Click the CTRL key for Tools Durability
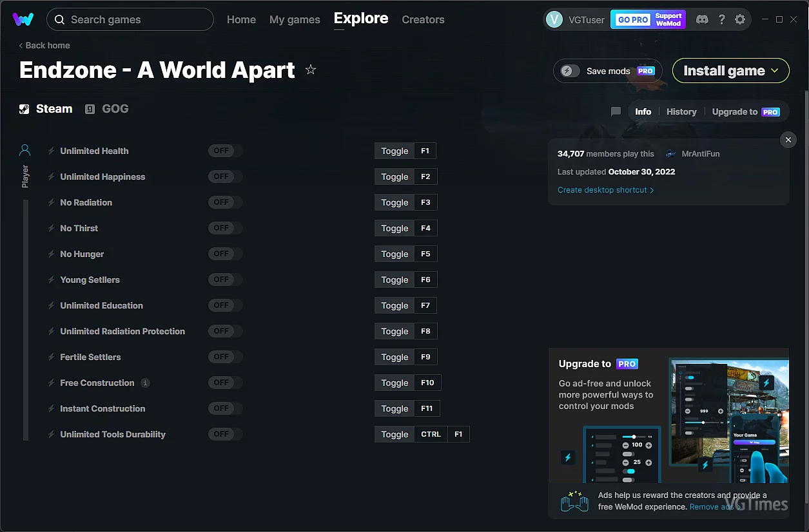Screen dimensions: 809x532 coord(431,434)
